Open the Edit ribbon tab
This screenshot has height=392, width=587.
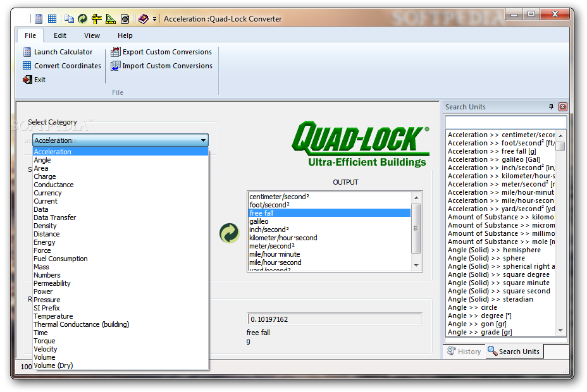[60, 35]
